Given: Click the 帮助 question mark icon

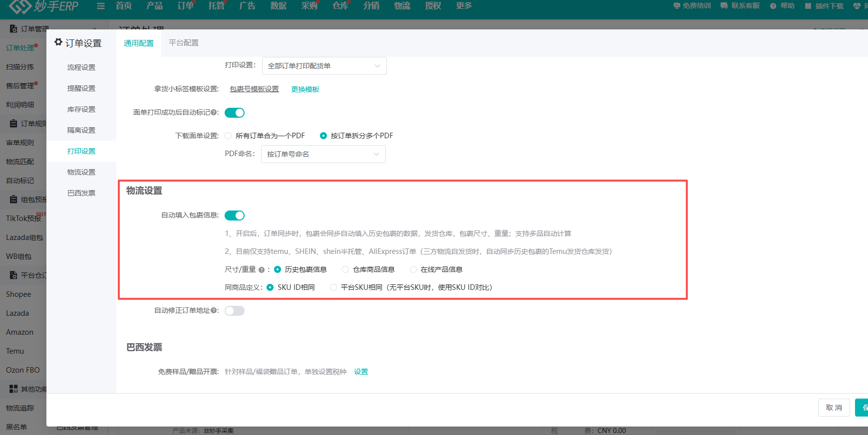Looking at the screenshot, I should pyautogui.click(x=773, y=6).
